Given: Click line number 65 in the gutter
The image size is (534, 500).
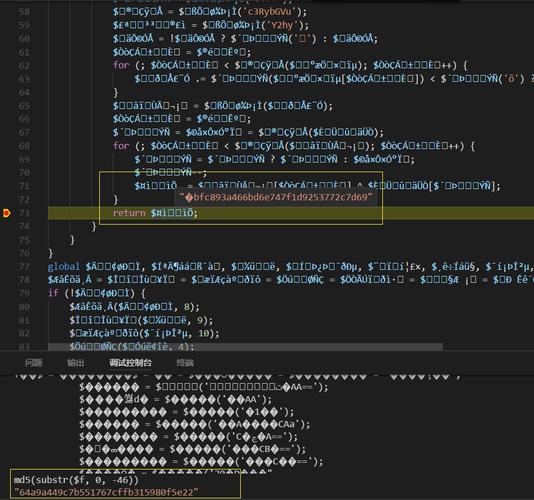Looking at the screenshot, I should 24,106.
